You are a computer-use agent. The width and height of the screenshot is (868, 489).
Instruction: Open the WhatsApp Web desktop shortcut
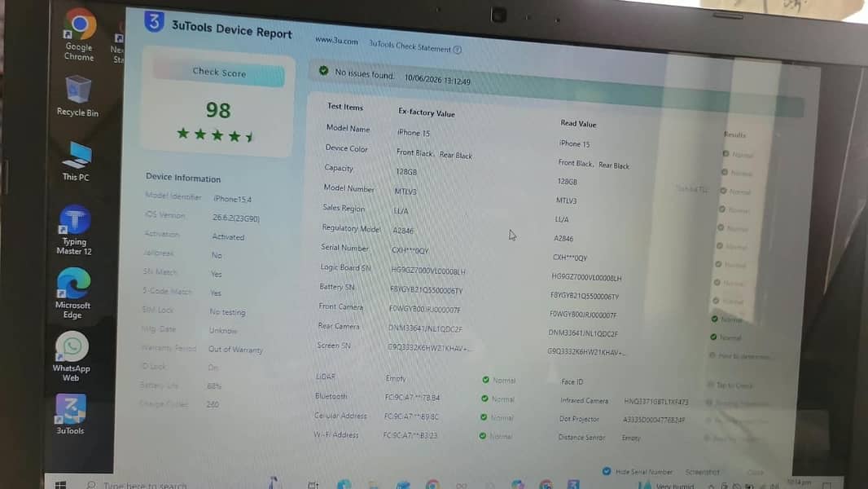[x=71, y=357]
